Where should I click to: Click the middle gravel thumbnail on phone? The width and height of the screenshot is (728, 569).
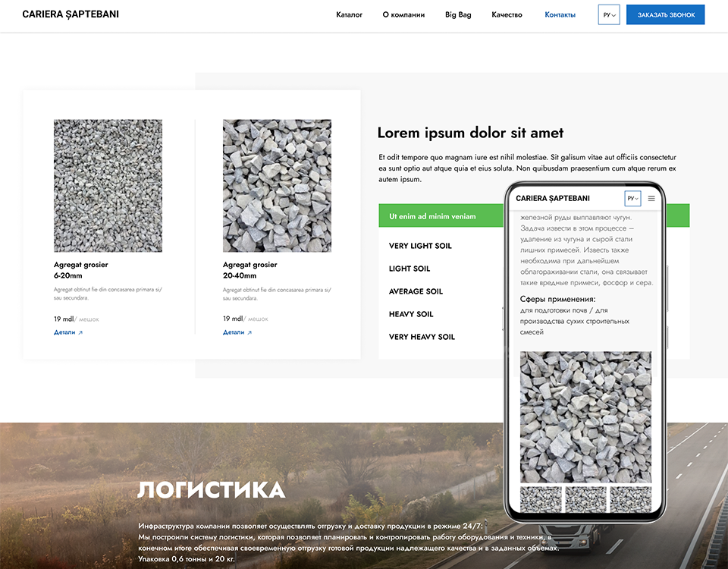coord(585,499)
